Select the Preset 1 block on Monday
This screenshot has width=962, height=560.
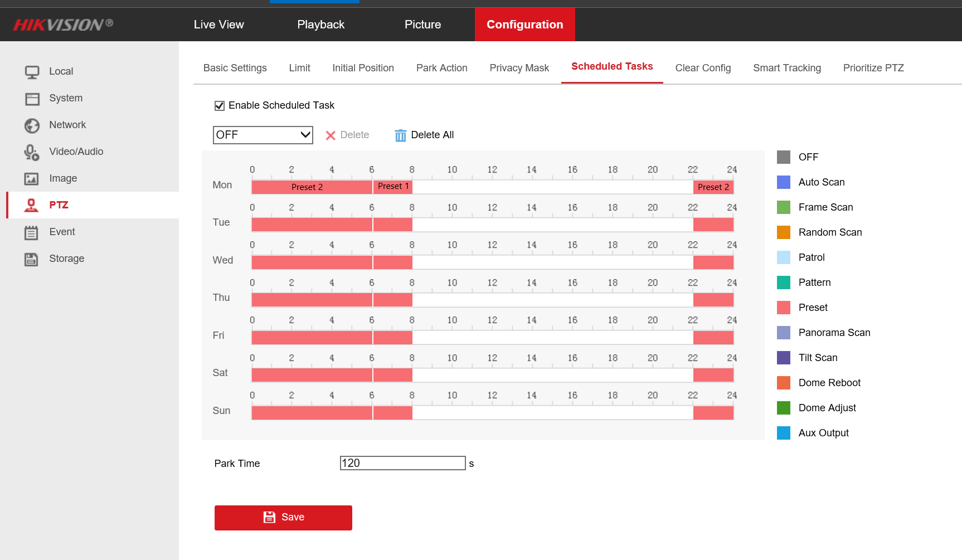393,187
